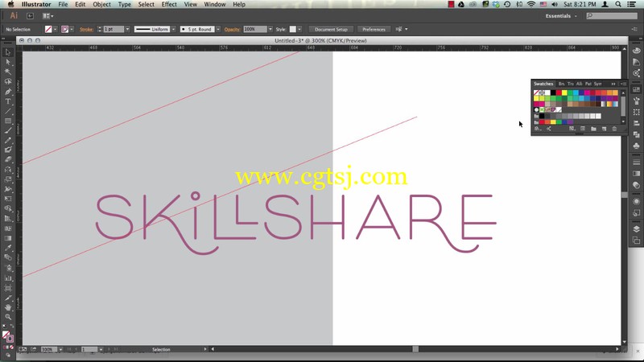Select the Type tool
This screenshot has height=362, width=644.
pos(8,101)
